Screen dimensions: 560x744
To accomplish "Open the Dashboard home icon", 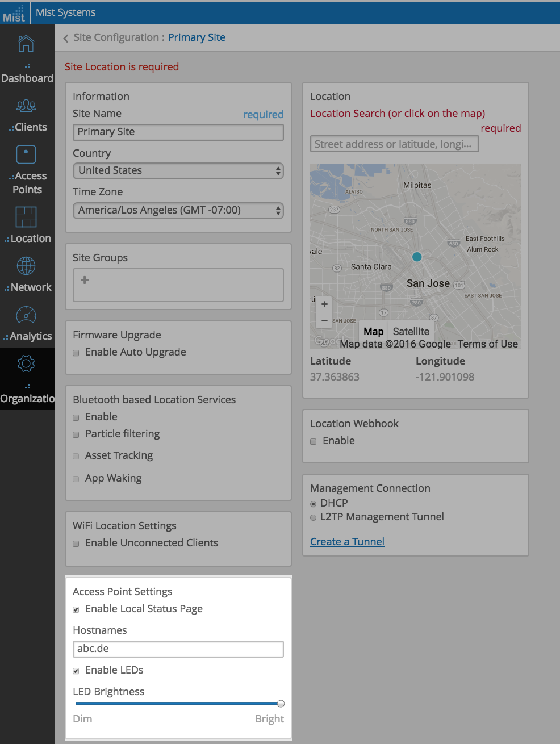I will [26, 44].
